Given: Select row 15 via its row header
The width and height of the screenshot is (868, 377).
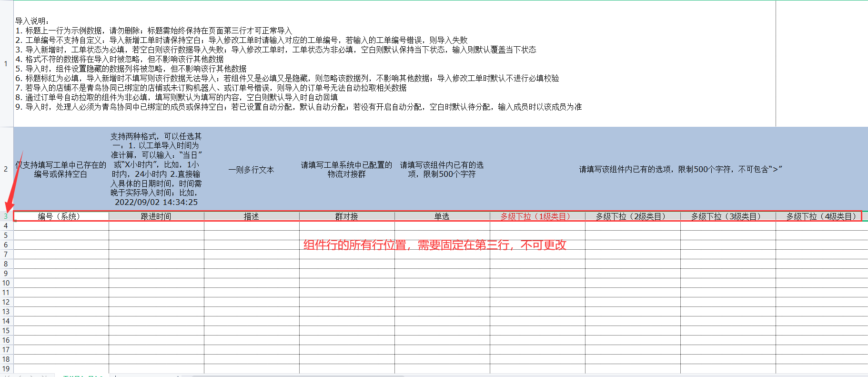Looking at the screenshot, I should coord(6,331).
